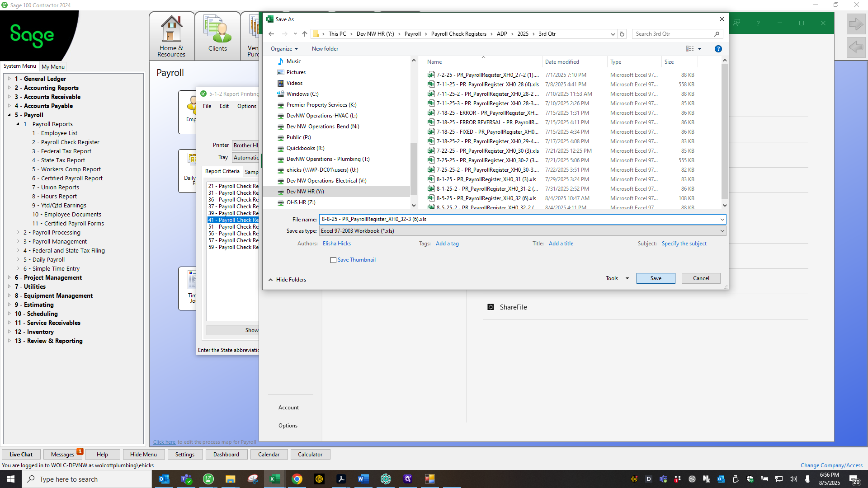Screen dimensions: 868x488
Task: Refresh the 3rd Qtr folder listing
Action: [622, 34]
